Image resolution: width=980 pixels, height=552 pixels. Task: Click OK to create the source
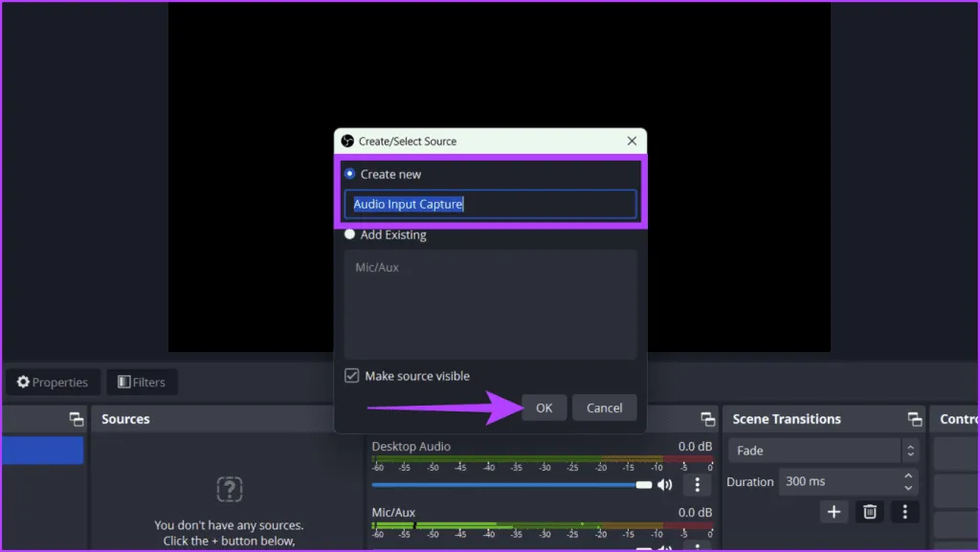pos(544,408)
